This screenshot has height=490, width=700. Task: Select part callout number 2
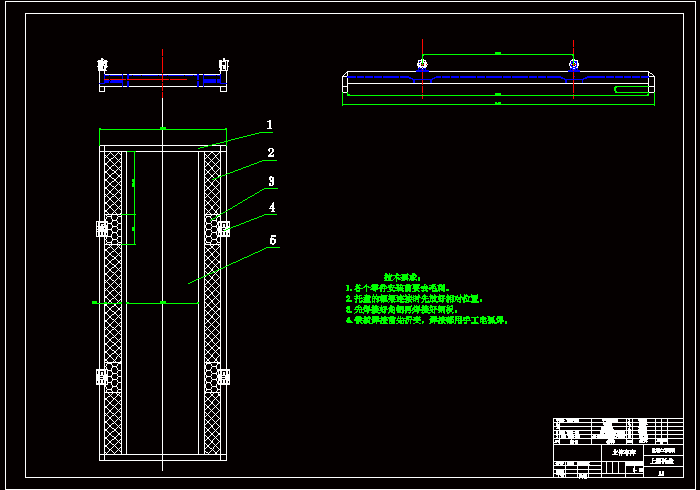coord(271,153)
